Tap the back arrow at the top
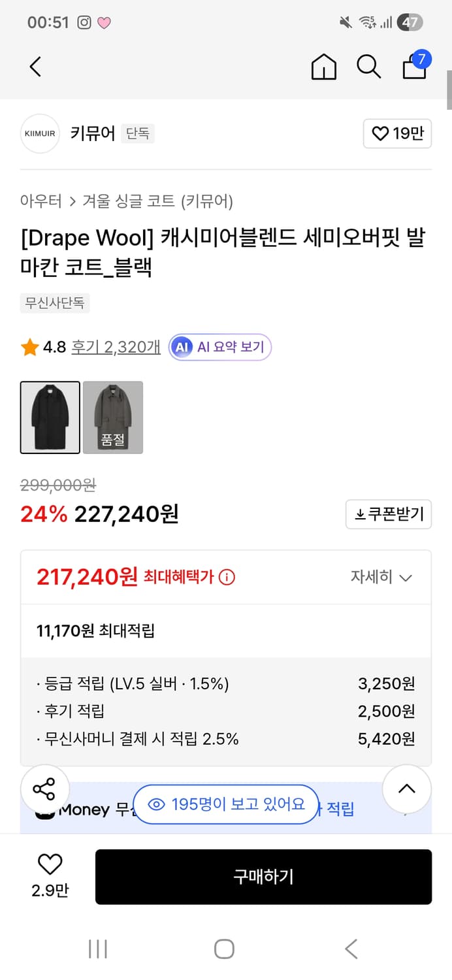The image size is (452, 980). [x=35, y=67]
